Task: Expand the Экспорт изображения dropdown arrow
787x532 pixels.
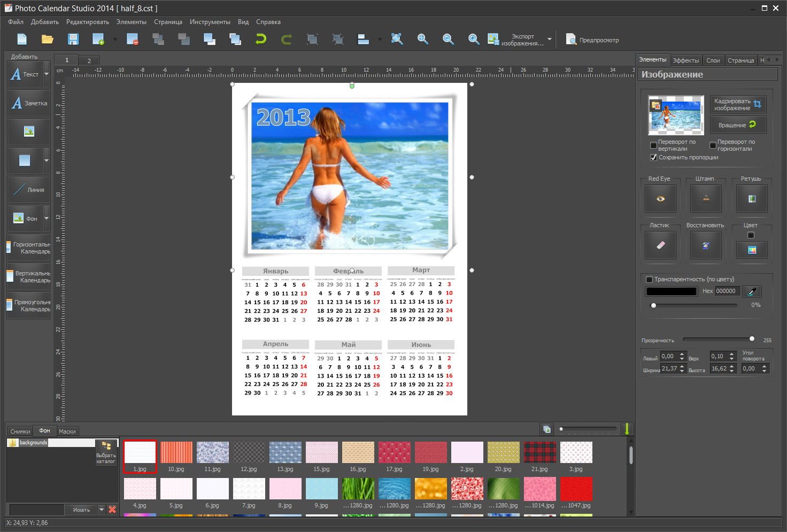Action: click(x=550, y=39)
